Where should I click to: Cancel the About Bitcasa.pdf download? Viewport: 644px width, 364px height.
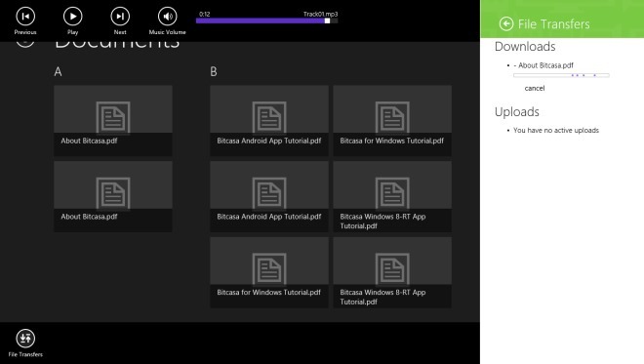pyautogui.click(x=535, y=88)
